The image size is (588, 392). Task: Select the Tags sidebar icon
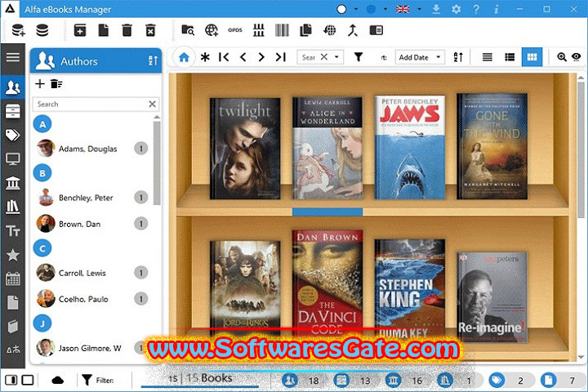pos(13,135)
